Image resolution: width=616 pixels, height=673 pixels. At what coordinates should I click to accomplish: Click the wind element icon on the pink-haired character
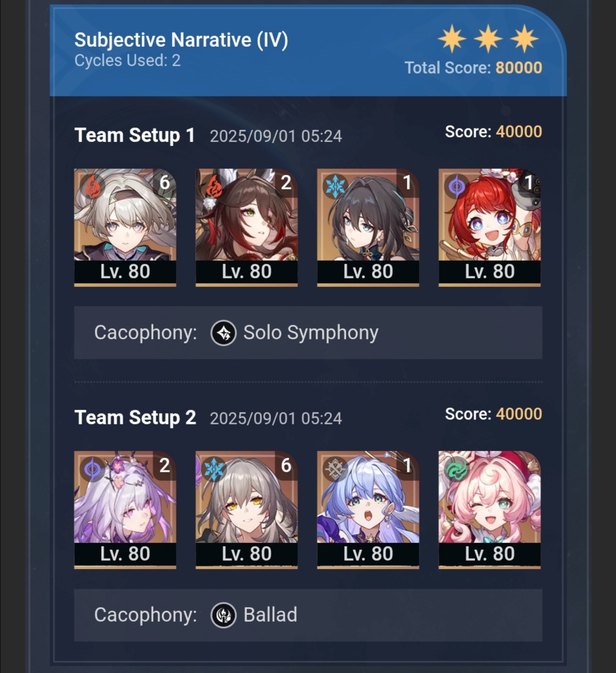[457, 469]
